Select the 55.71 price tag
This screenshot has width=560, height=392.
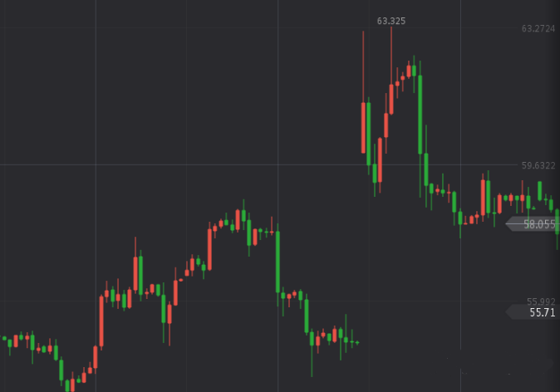[542, 312]
